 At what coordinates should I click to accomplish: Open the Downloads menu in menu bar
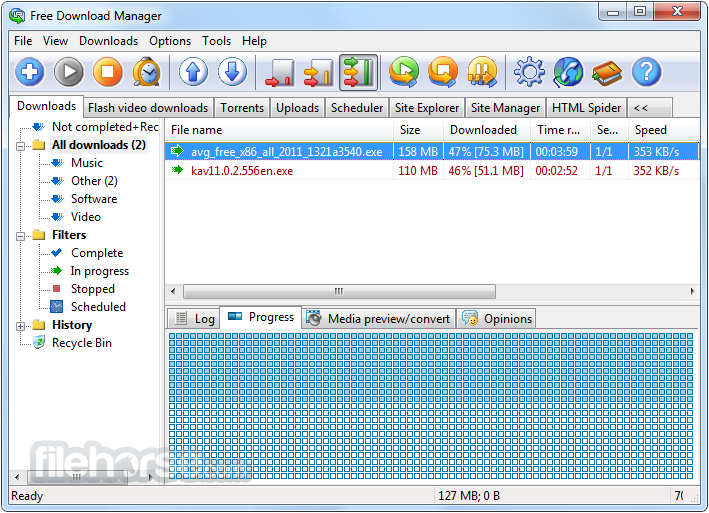click(108, 41)
